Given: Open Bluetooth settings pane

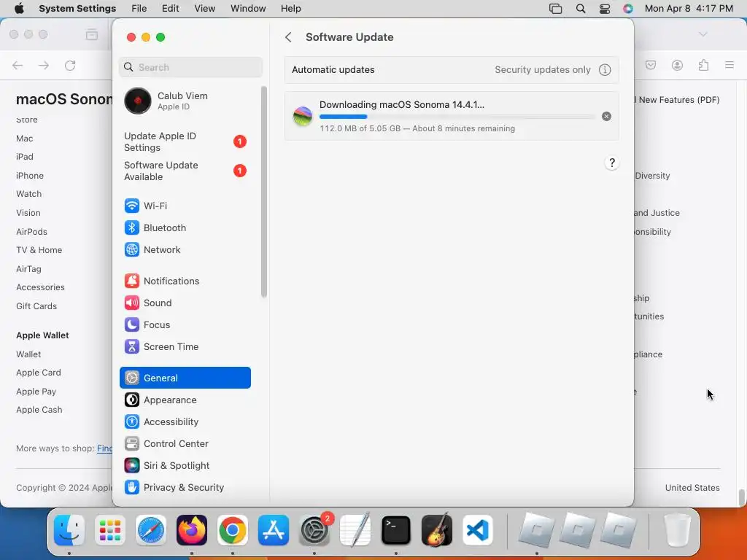Looking at the screenshot, I should [185, 227].
